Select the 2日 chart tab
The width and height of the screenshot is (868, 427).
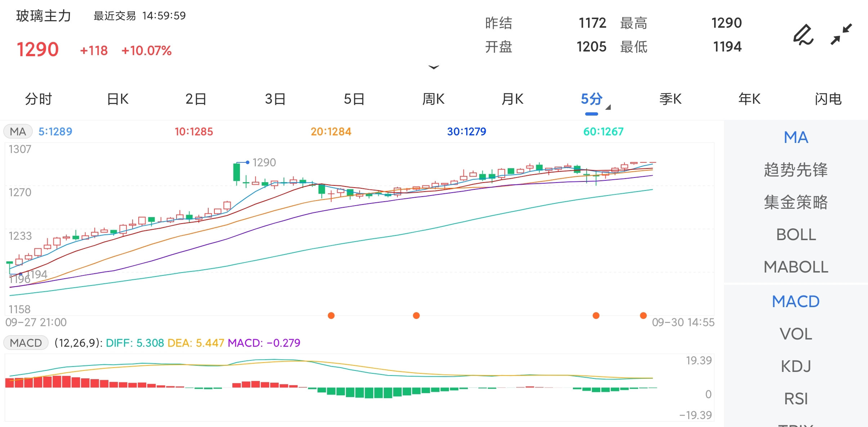196,99
